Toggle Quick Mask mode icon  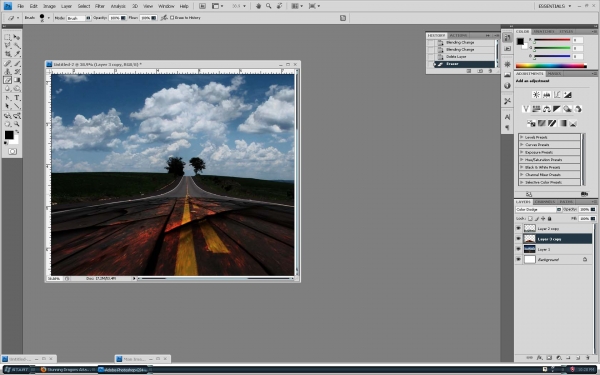12,152
